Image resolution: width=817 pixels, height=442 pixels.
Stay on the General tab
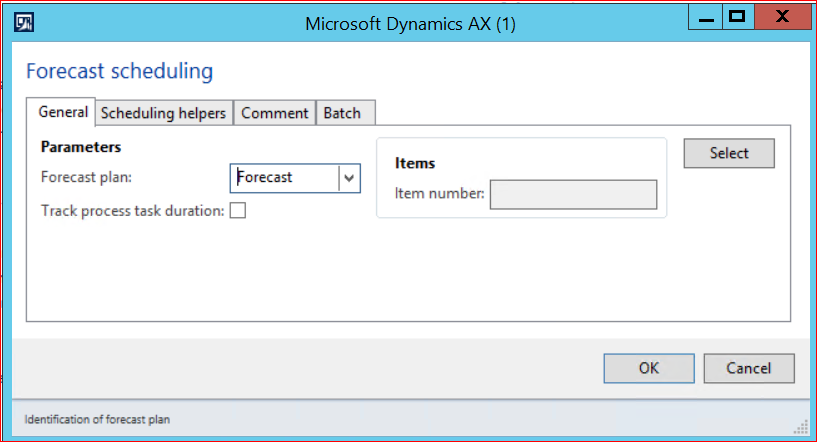(63, 112)
